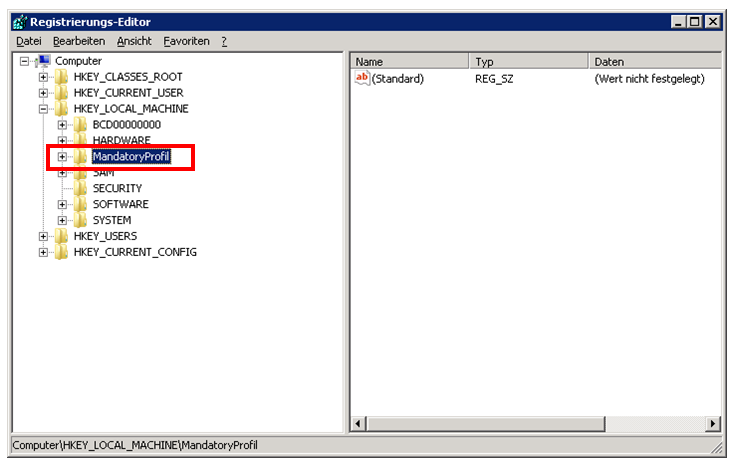
Task: Click the Typ column header
Action: pos(527,61)
